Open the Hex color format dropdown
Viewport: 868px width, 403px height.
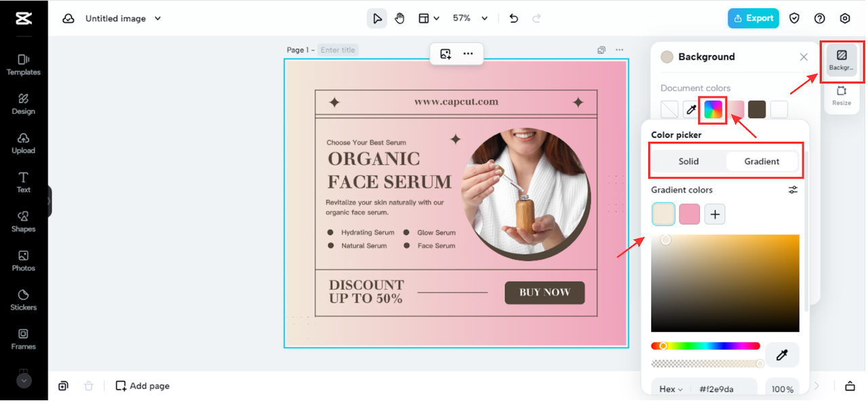671,389
